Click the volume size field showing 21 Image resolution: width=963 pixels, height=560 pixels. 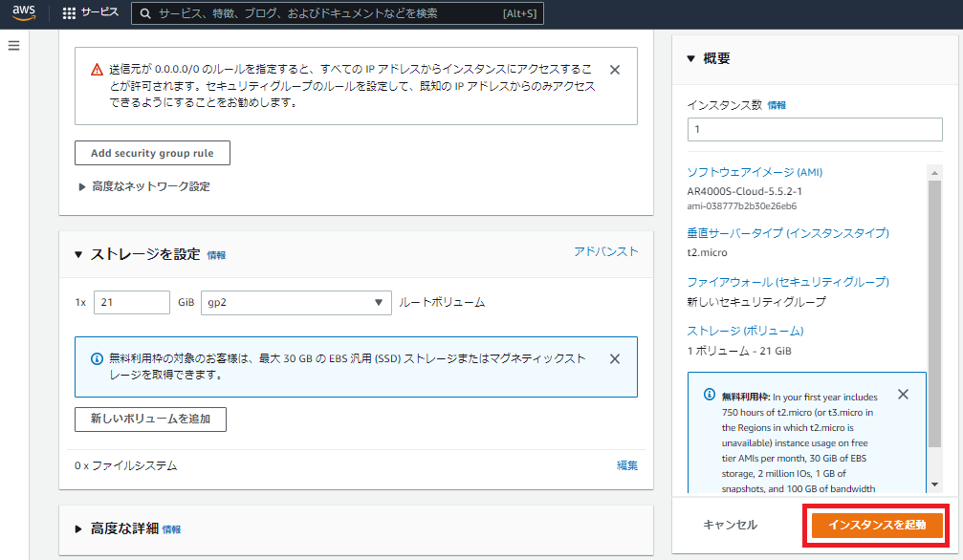132,302
